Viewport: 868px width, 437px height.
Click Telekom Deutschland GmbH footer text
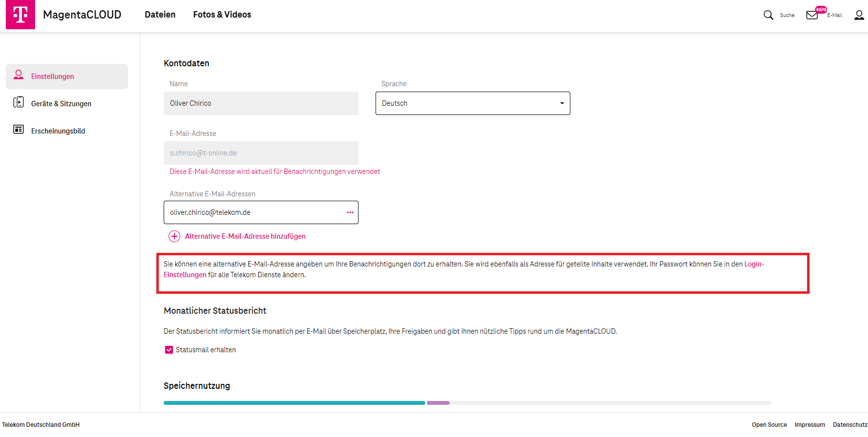(41, 425)
